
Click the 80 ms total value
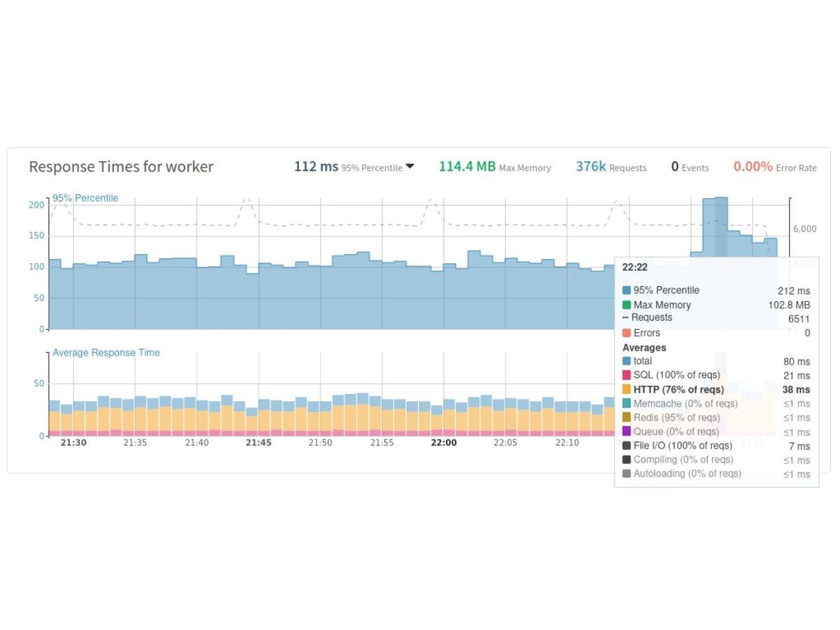coord(797,362)
